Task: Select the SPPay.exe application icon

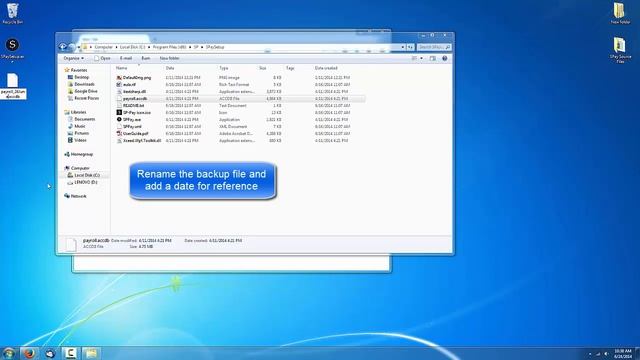Action: click(x=119, y=120)
